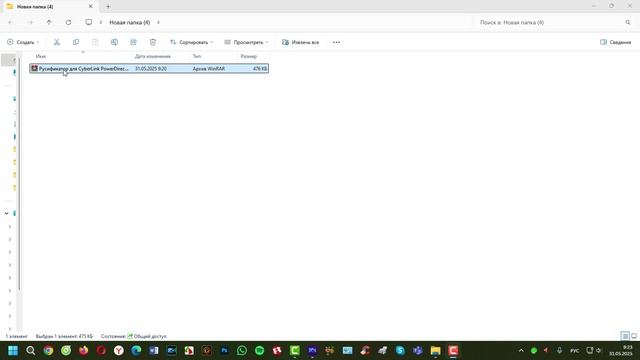640x360 pixels.
Task: Open the Сортировать dropdown
Action: click(x=191, y=42)
